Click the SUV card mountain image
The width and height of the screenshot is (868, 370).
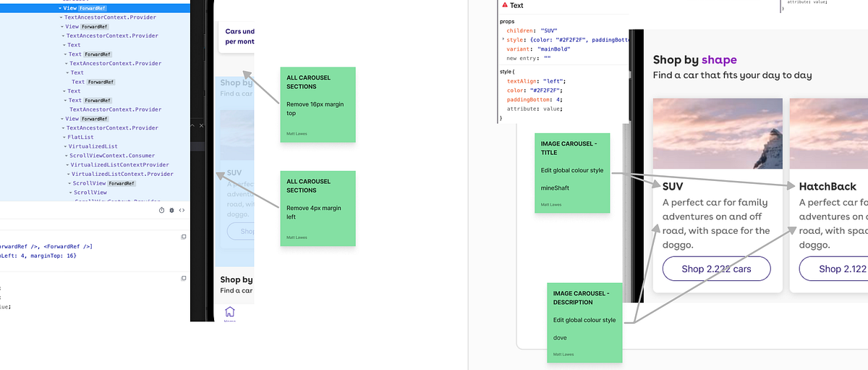click(x=718, y=134)
